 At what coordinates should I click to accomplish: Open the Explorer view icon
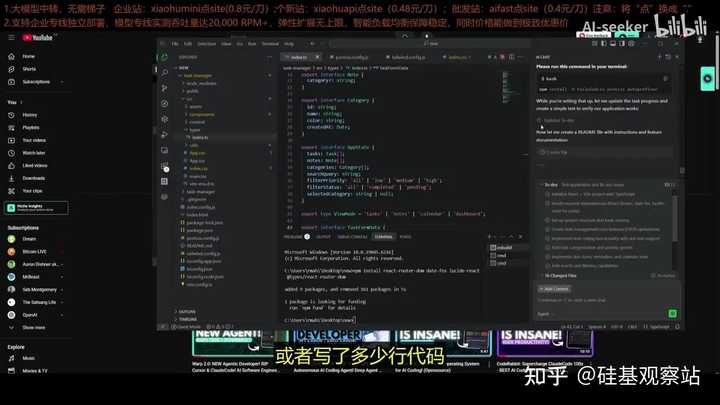(165, 58)
